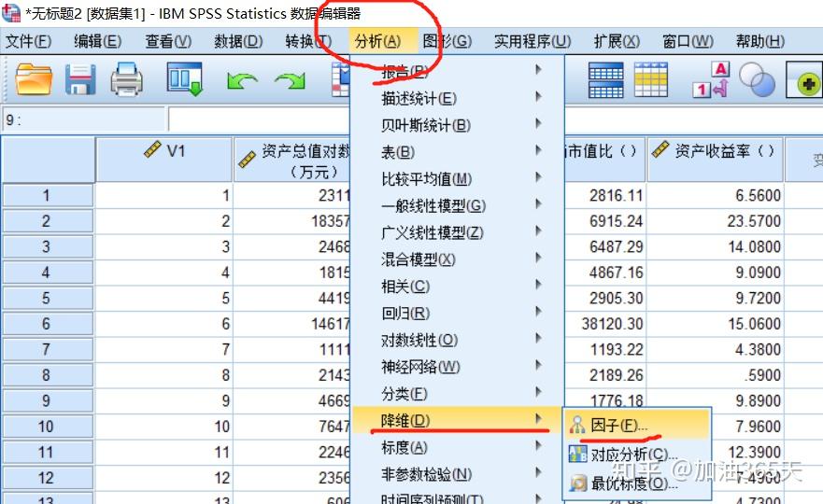The height and width of the screenshot is (504, 823).
Task: Click the Correspondence Analysis submenu icon
Action: pyautogui.click(x=578, y=454)
